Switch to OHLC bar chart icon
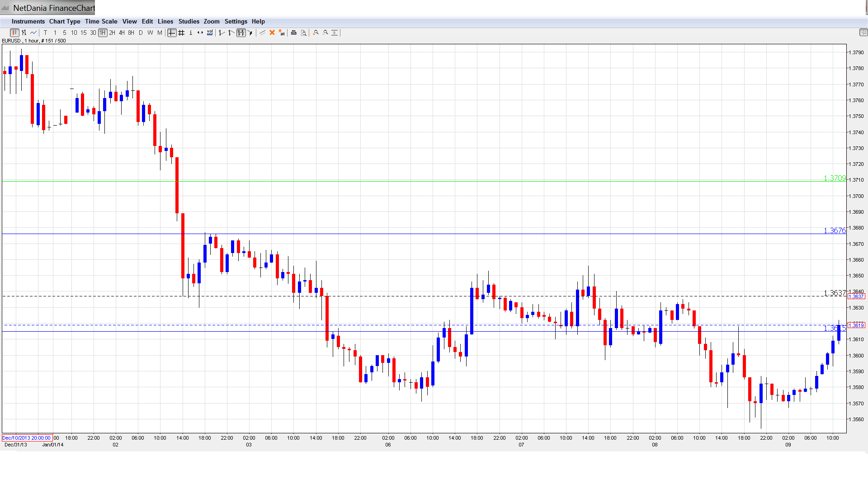Image resolution: width=868 pixels, height=488 pixels. [x=24, y=33]
